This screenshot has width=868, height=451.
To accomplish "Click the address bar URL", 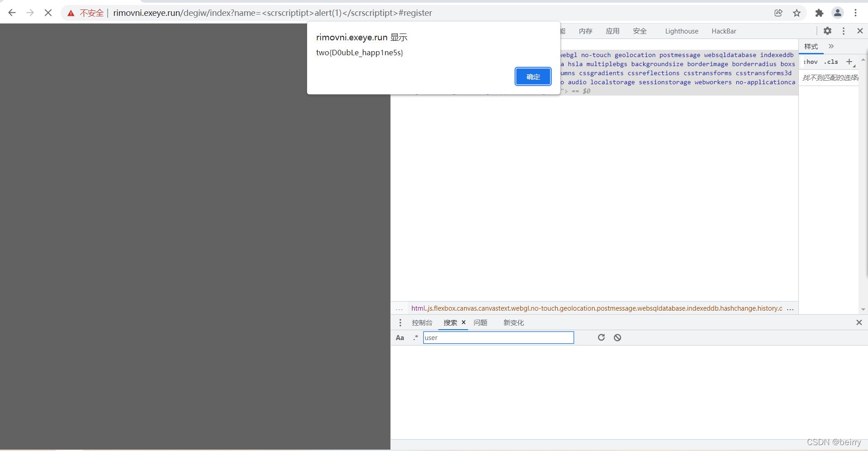I will point(273,13).
